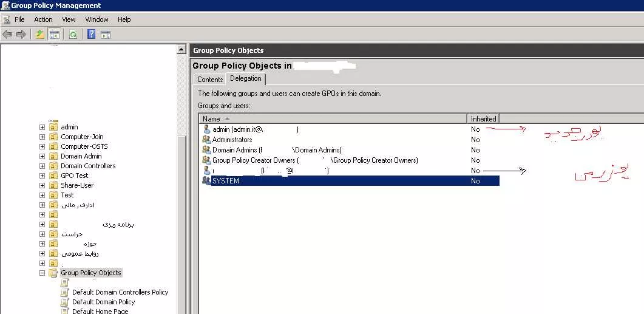The image size is (644, 314).
Task: Click the Inherited column header
Action: 483,119
